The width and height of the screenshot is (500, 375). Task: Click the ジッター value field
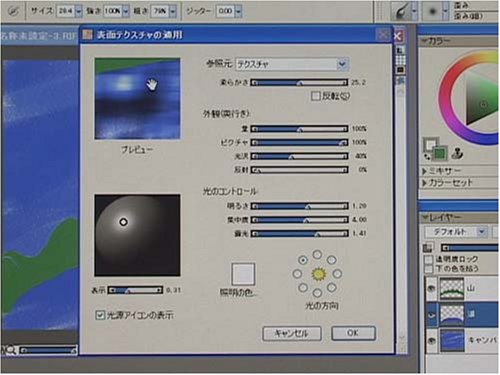[225, 12]
